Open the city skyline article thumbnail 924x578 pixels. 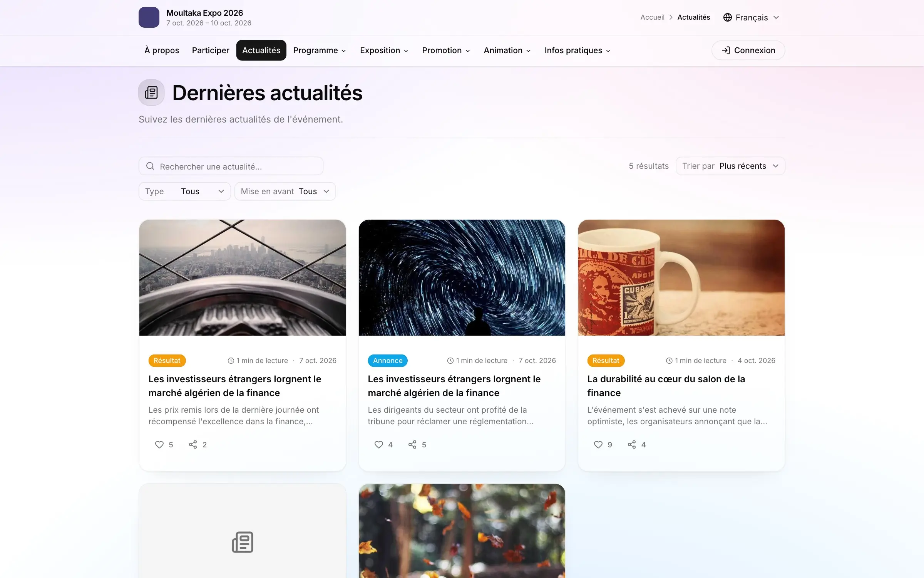(x=243, y=277)
